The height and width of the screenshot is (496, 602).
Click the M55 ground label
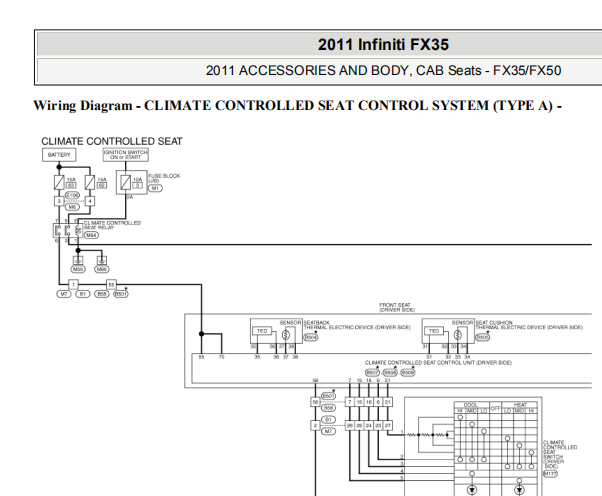pyautogui.click(x=78, y=269)
